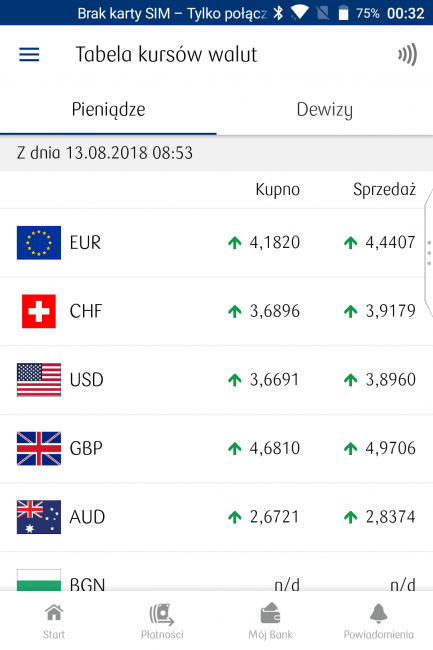
Task: Tap the United States flag icon
Action: tap(39, 380)
